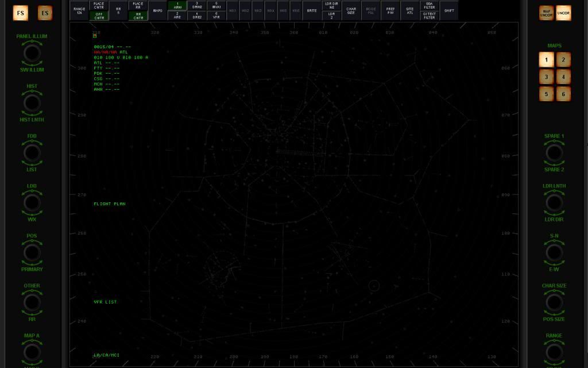Click the LDB / WX knob
The width and height of the screenshot is (588, 368).
point(32,202)
